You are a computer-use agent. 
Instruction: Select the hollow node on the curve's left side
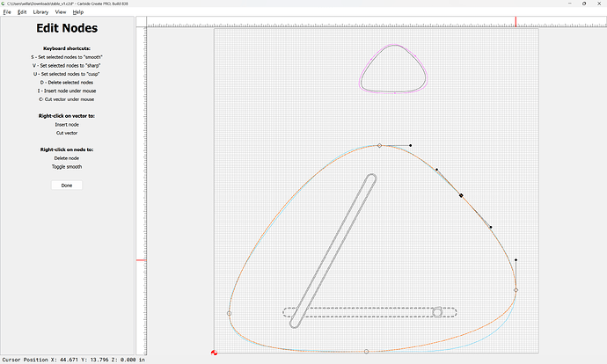(230, 313)
